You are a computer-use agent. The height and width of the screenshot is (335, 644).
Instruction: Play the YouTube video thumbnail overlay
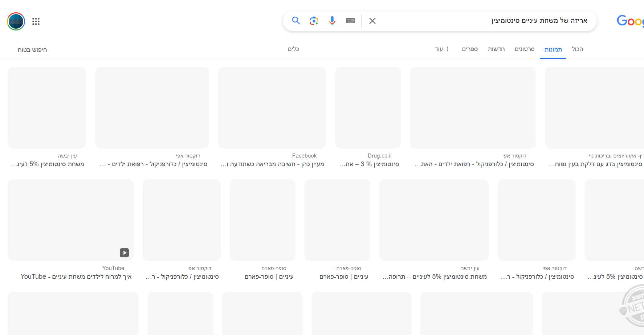click(125, 253)
